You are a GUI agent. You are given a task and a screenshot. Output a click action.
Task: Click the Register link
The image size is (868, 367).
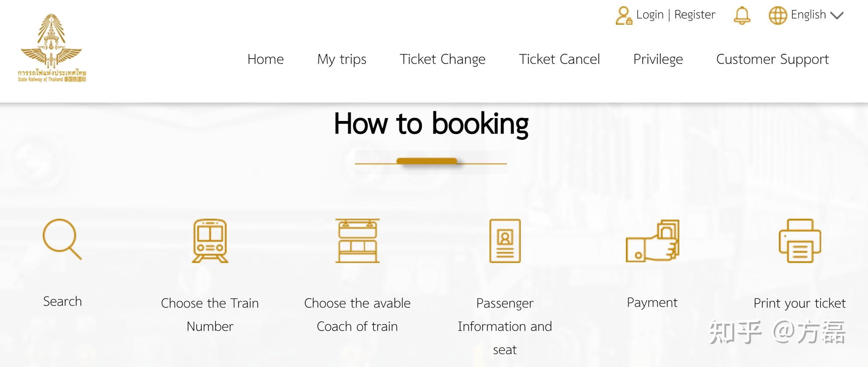[x=695, y=15]
